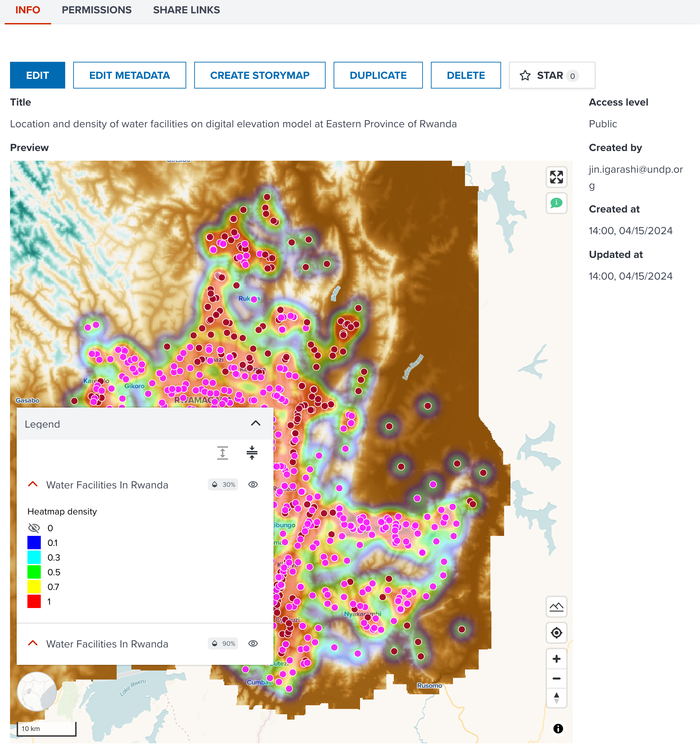Open 30% opacity control
The image size is (700, 745).
223,484
